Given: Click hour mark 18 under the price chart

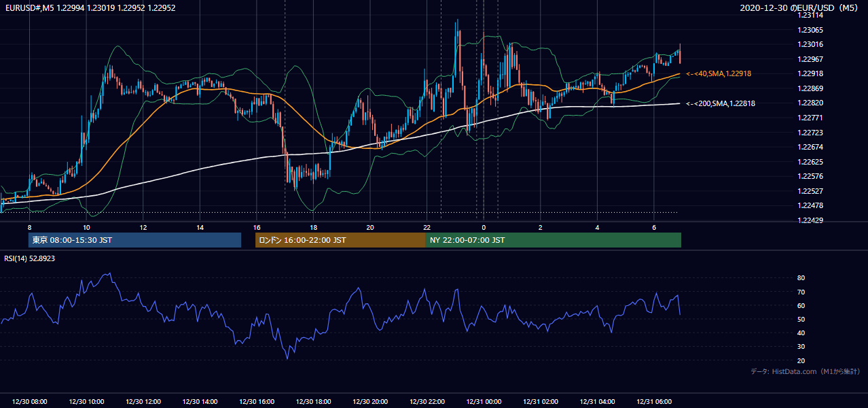Looking at the screenshot, I should click(x=313, y=226).
